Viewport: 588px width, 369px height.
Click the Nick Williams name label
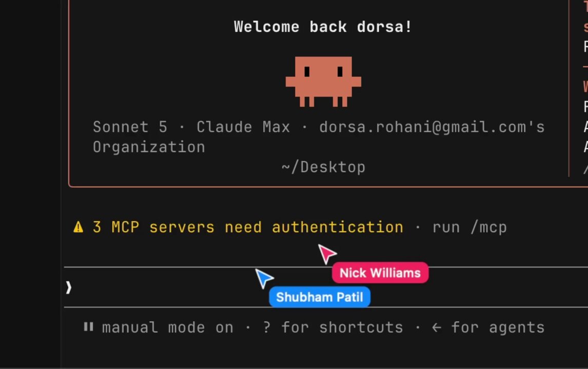click(380, 273)
